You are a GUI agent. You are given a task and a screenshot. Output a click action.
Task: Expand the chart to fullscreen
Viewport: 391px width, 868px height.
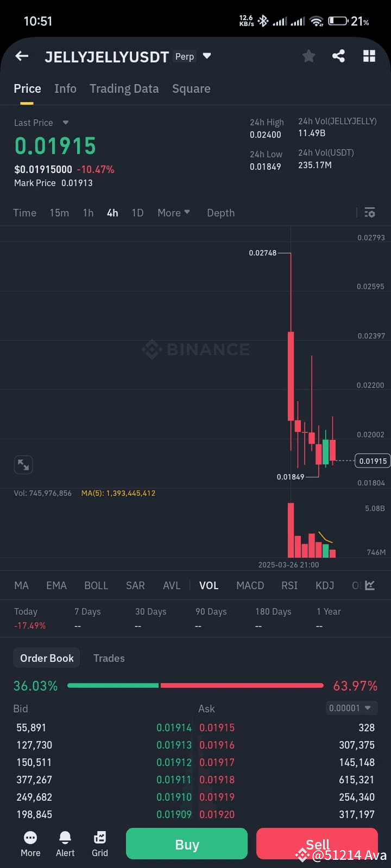pos(23,465)
